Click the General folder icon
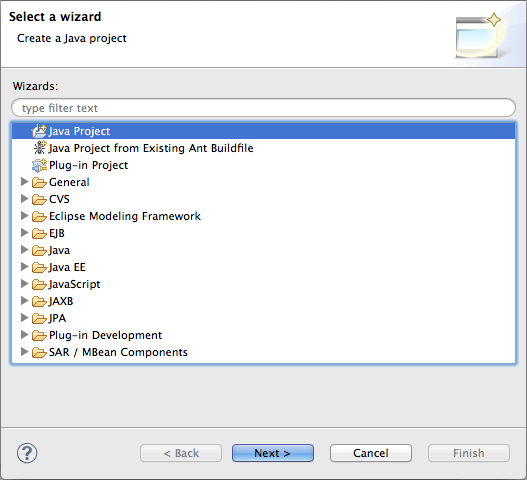 (39, 182)
